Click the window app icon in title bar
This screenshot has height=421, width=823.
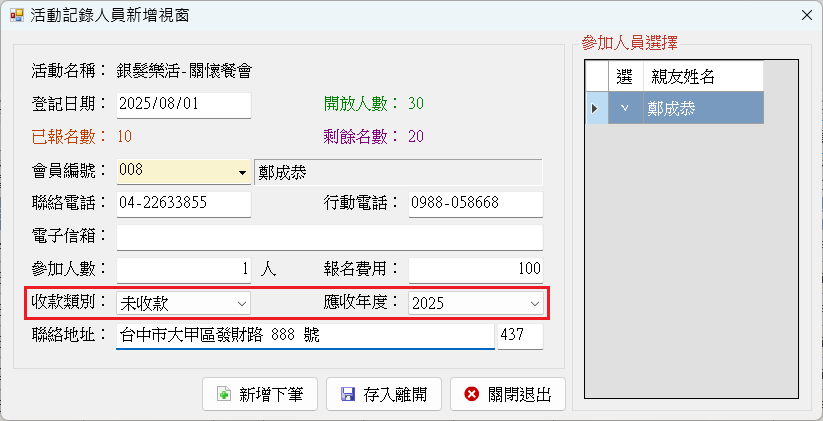pos(17,15)
